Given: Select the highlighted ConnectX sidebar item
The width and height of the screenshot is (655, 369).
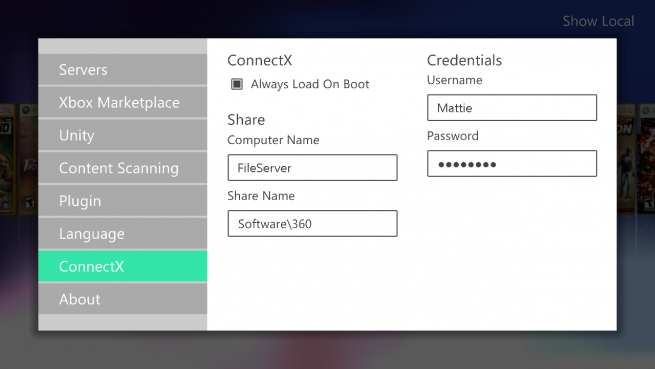Looking at the screenshot, I should (x=122, y=266).
